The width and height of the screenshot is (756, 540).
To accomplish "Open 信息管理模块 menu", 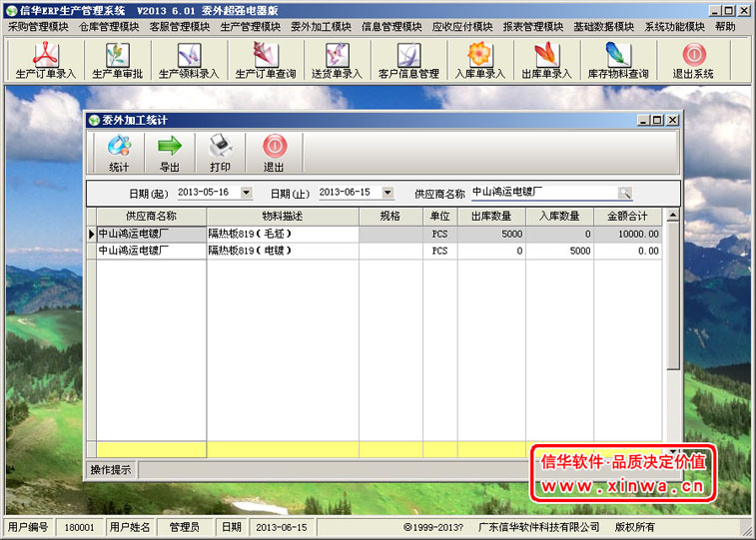I will [391, 27].
